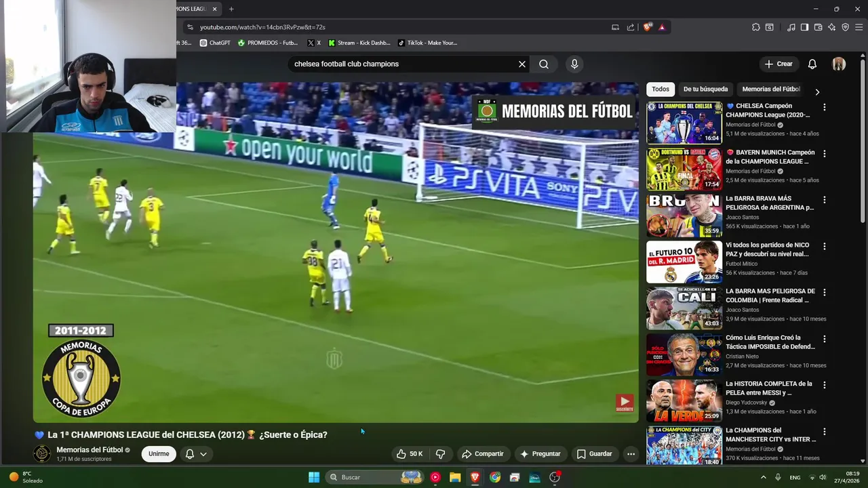Open a new browser tab
This screenshot has width=868, height=488.
point(231,9)
